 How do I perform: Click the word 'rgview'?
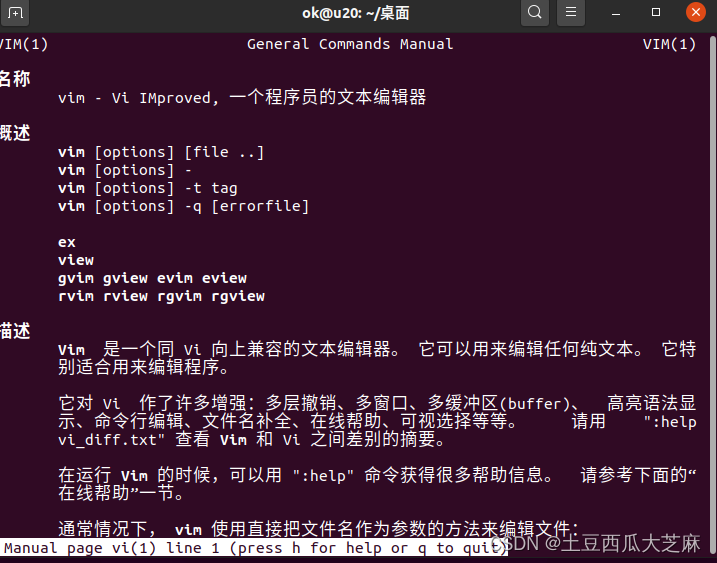(x=238, y=296)
